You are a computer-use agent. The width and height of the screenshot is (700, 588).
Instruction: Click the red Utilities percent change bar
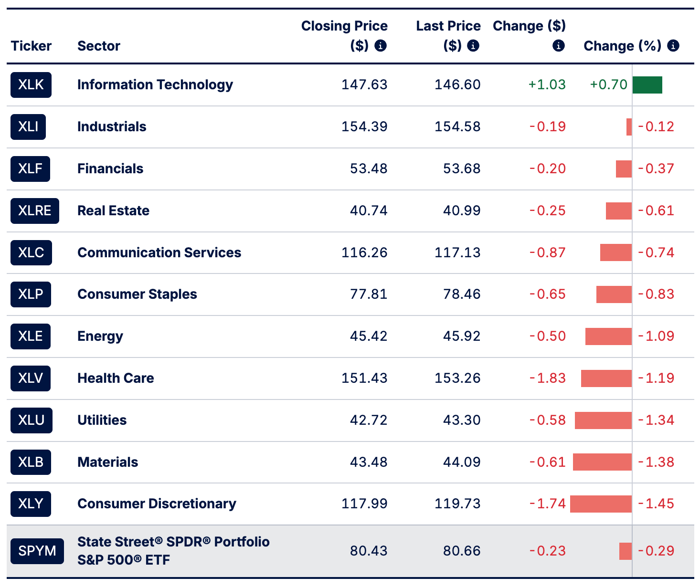click(x=603, y=420)
